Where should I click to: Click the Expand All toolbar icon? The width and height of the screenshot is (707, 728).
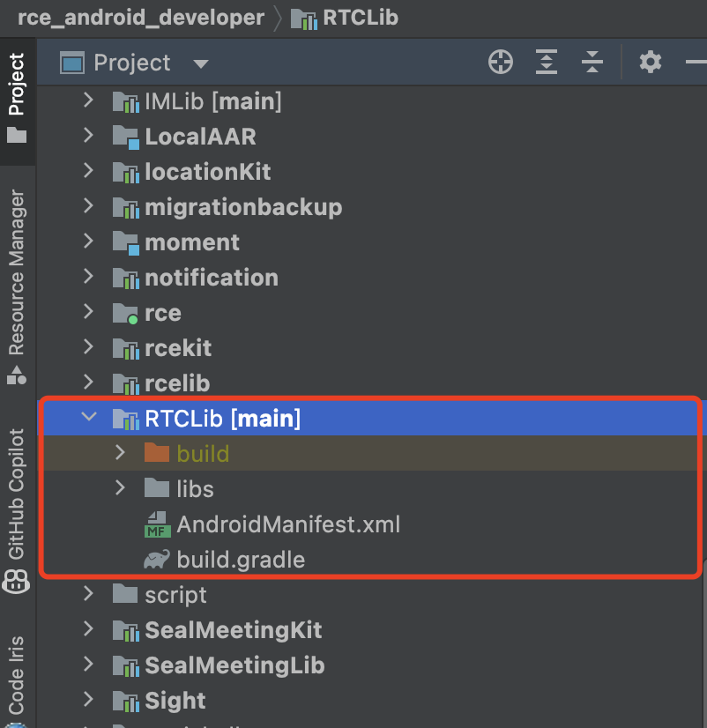click(x=547, y=63)
